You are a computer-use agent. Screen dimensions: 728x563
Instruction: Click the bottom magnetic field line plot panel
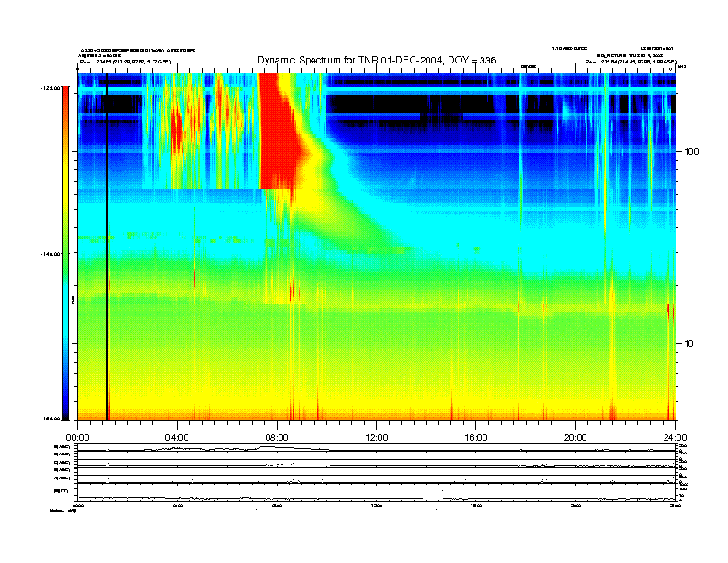point(376,492)
